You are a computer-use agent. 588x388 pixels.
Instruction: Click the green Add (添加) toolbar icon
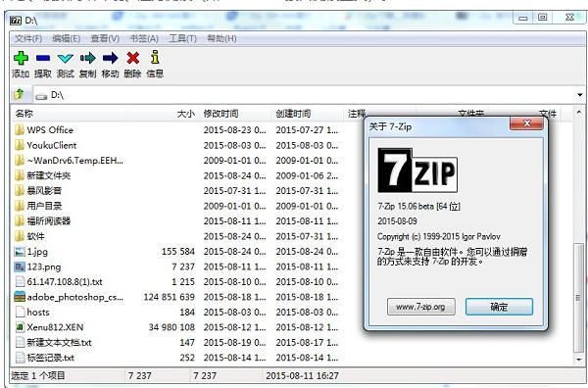(x=21, y=58)
